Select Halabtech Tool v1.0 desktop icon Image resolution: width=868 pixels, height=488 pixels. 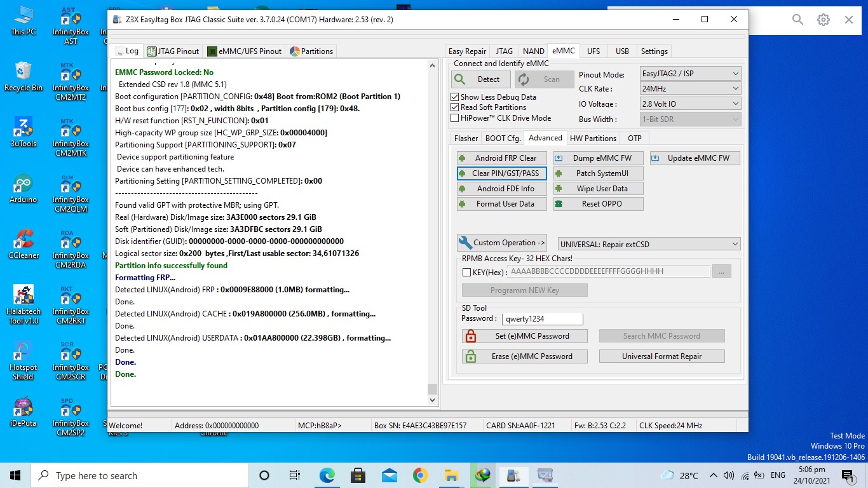click(x=24, y=305)
